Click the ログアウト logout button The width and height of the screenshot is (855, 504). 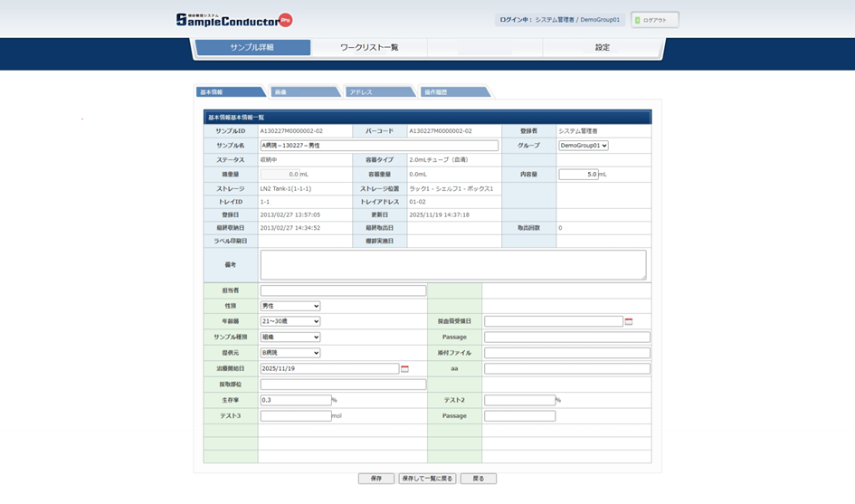pyautogui.click(x=654, y=20)
